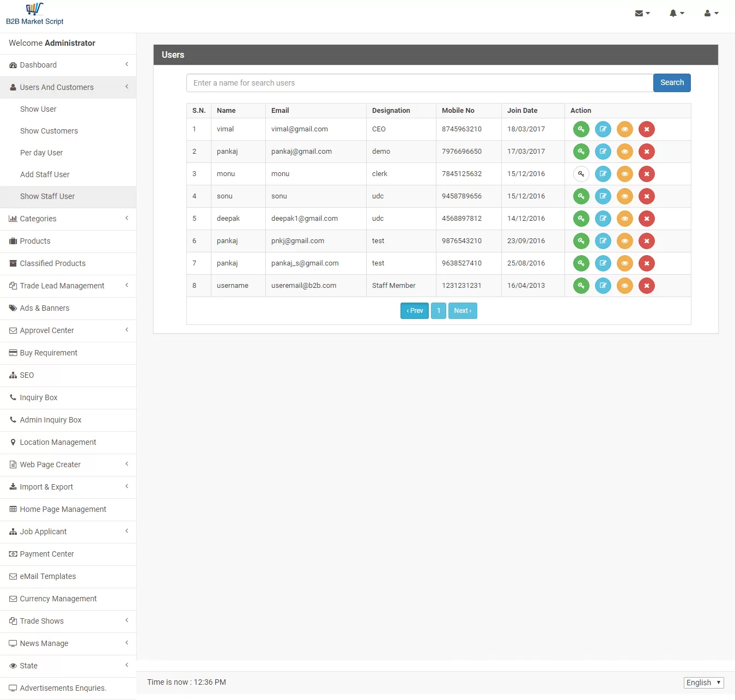Delete sonu using red X icon
The width and height of the screenshot is (735, 700).
click(x=647, y=196)
